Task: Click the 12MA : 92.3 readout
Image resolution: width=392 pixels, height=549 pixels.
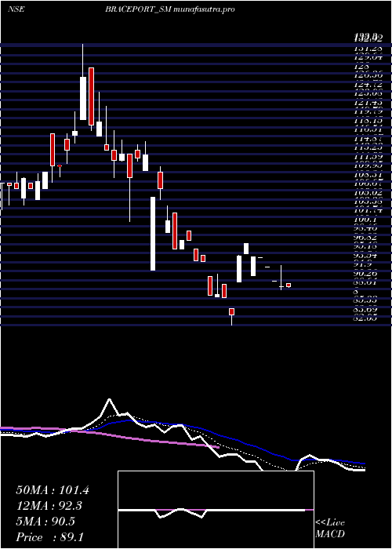Action: click(49, 506)
